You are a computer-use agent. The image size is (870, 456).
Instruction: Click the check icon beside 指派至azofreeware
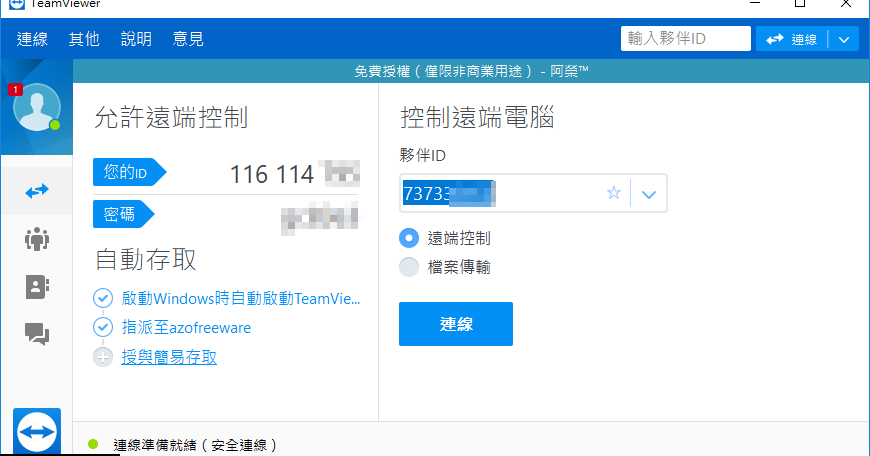tap(103, 327)
